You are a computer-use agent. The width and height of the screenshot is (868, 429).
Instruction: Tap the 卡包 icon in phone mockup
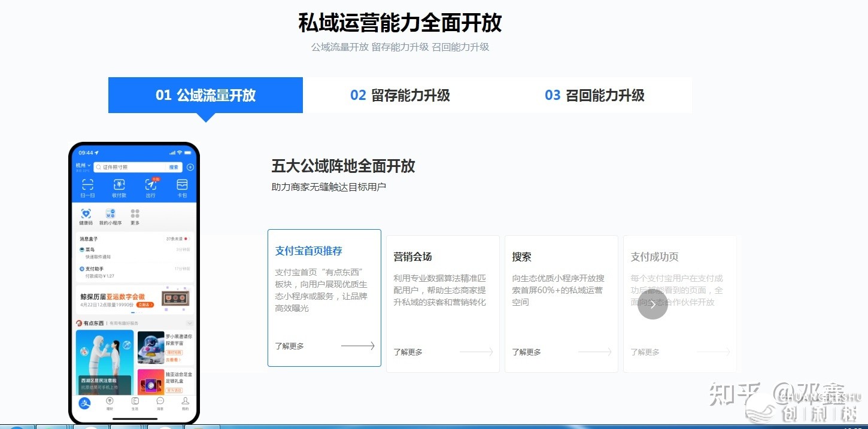click(x=182, y=184)
